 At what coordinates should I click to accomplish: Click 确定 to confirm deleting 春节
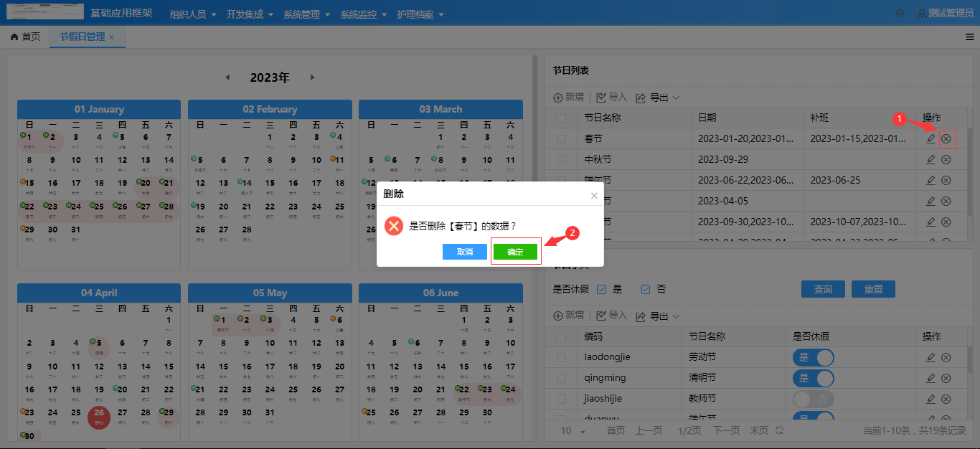point(516,251)
